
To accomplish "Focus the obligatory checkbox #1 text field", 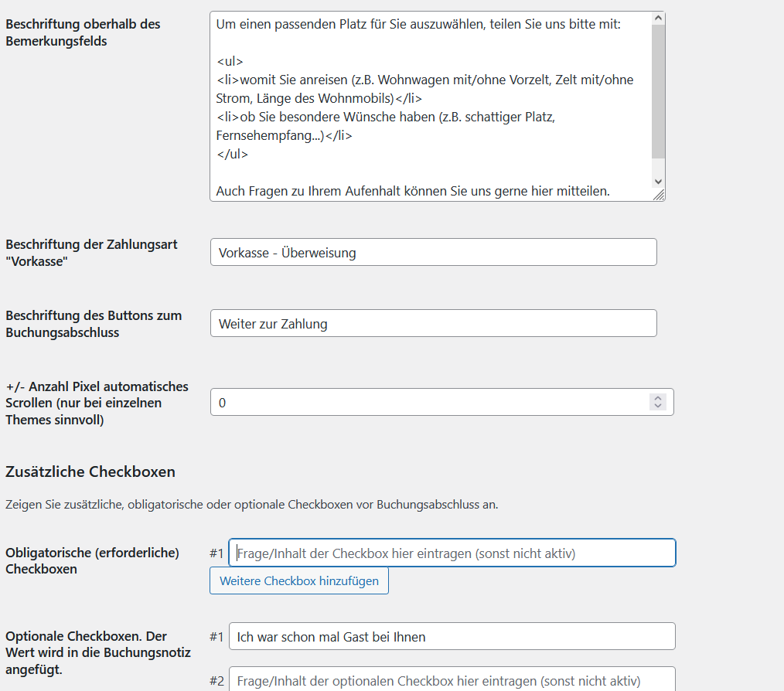I will 452,553.
